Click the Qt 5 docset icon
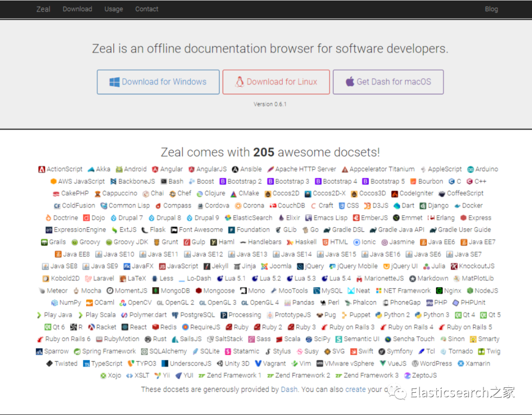Viewport: 532px width, 415px height. [x=484, y=315]
